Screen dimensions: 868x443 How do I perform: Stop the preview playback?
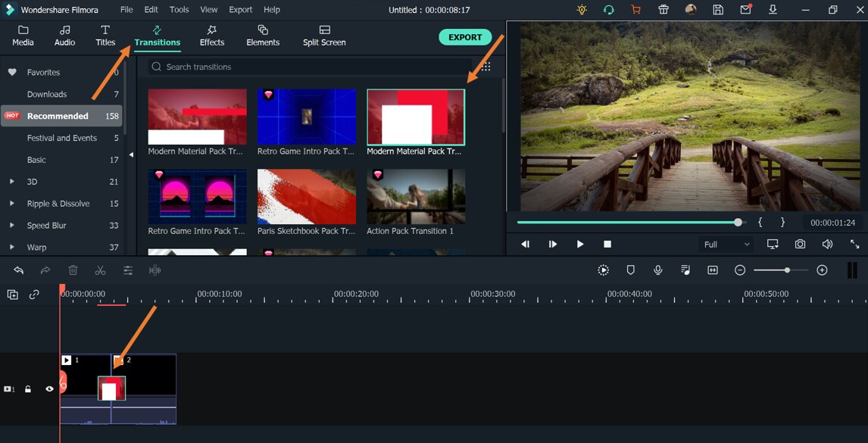[x=607, y=244]
